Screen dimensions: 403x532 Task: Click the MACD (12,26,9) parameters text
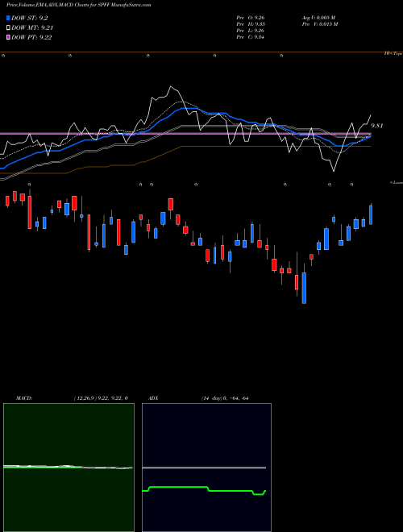(x=101, y=398)
